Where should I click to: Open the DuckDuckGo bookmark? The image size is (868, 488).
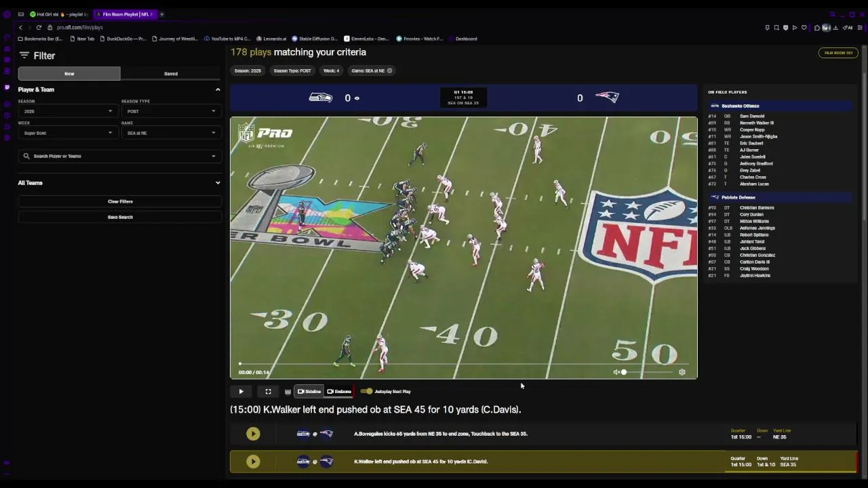pyautogui.click(x=123, y=39)
